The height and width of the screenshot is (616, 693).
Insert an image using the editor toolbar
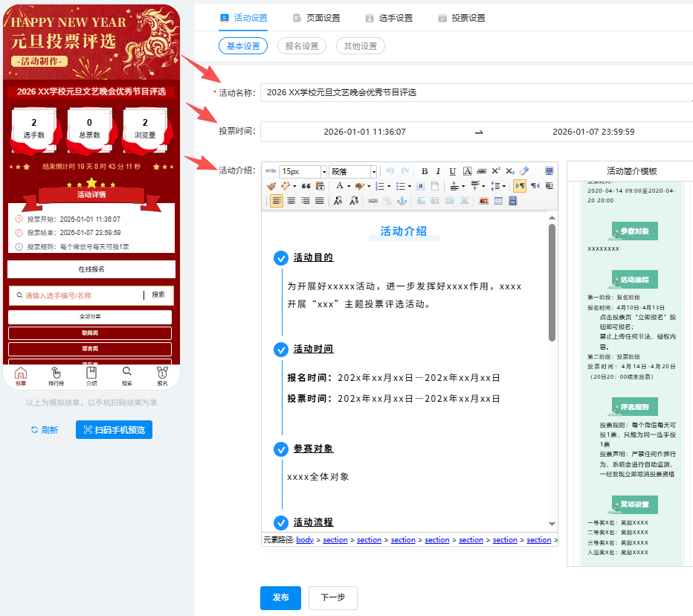(x=483, y=201)
